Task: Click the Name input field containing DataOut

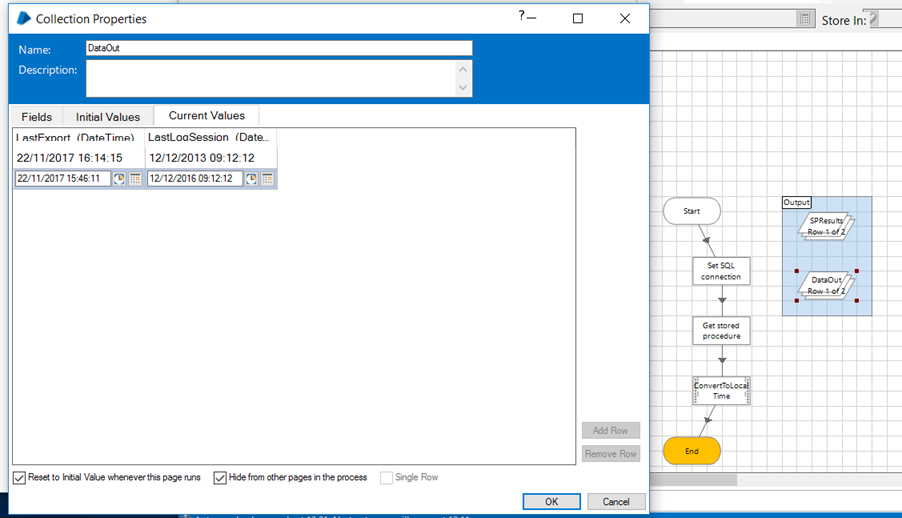Action: click(279, 48)
